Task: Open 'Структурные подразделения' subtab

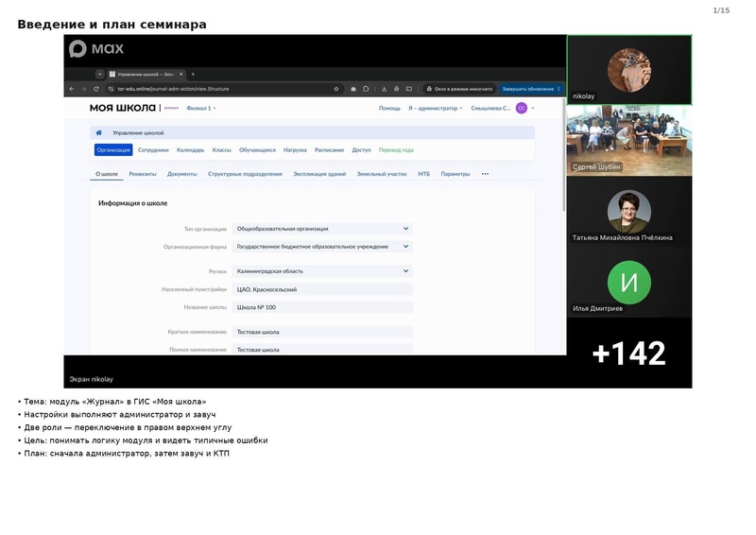Action: point(245,174)
